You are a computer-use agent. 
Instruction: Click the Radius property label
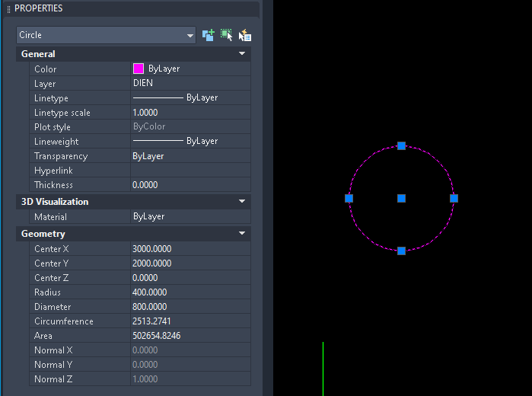coord(47,292)
